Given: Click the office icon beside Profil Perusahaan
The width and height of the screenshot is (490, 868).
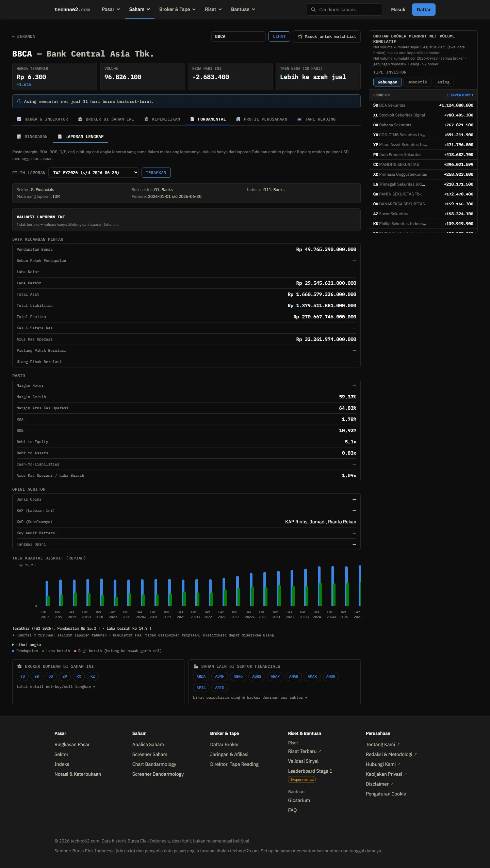Looking at the screenshot, I should [x=238, y=119].
